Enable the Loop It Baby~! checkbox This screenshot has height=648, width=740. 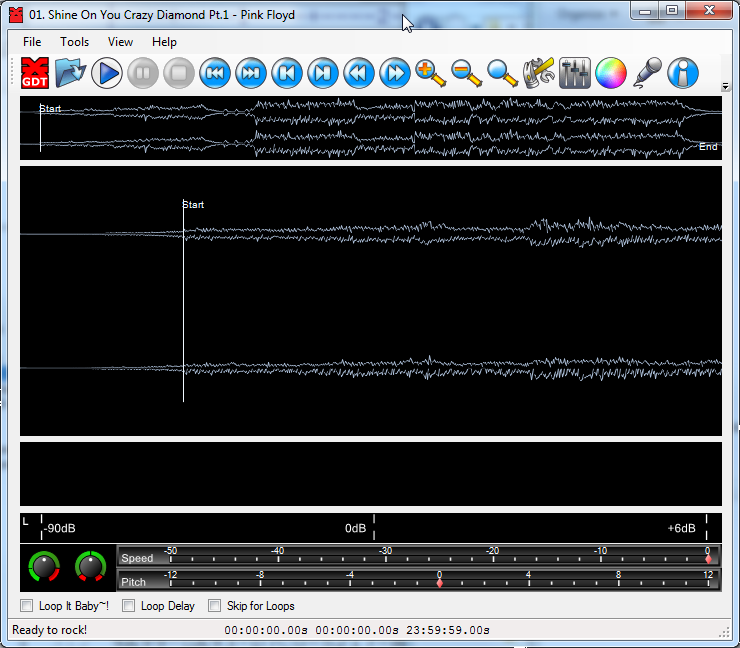(27, 606)
